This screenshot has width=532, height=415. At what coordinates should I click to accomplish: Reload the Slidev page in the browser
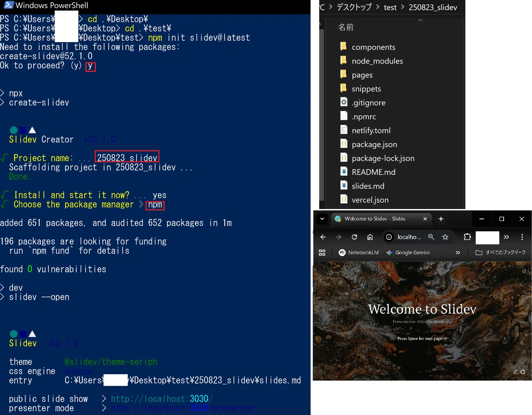(354, 237)
